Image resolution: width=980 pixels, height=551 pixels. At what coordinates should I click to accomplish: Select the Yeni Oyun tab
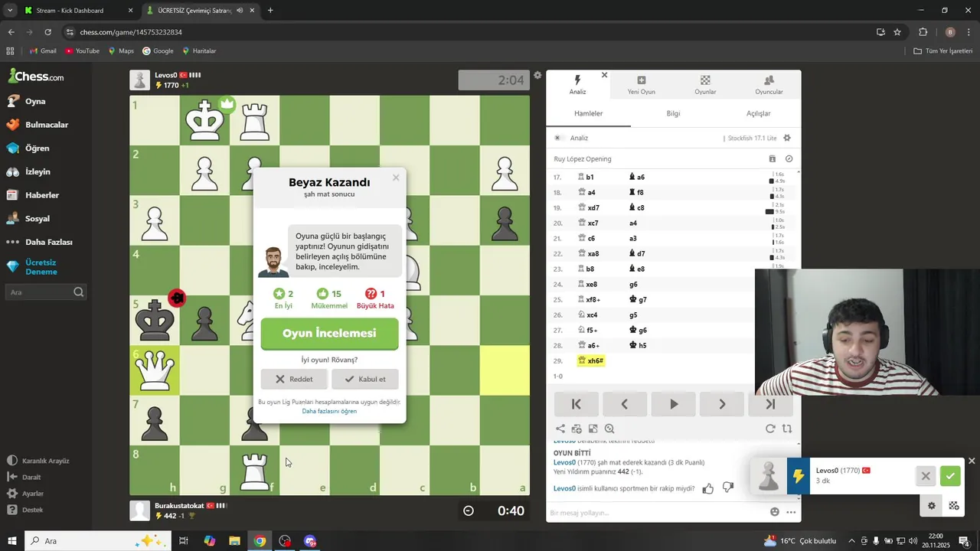[x=642, y=84]
